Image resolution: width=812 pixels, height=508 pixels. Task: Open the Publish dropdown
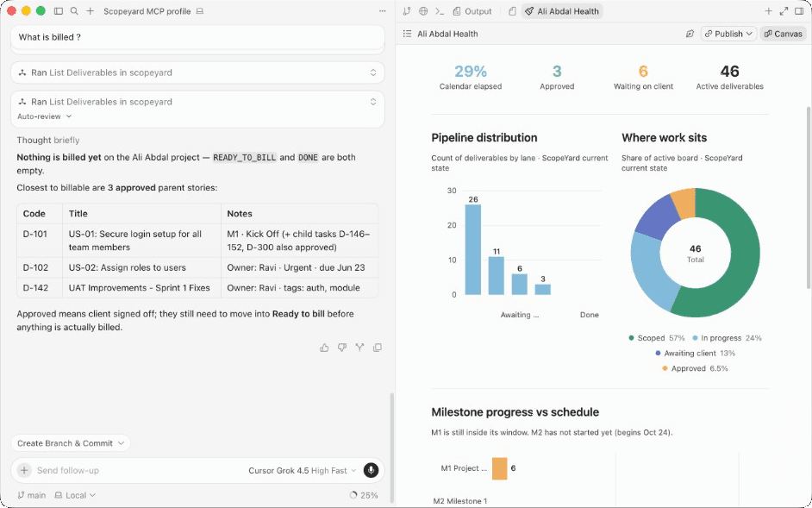tap(728, 34)
